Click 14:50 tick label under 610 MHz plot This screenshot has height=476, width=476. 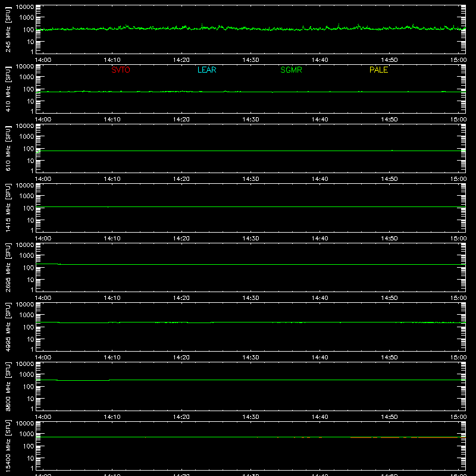pyautogui.click(x=389, y=179)
